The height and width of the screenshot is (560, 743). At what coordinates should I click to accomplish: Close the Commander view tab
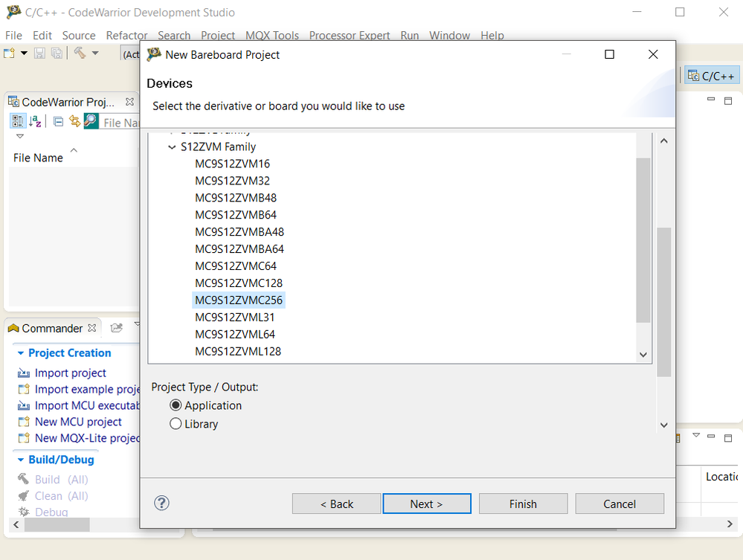pyautogui.click(x=92, y=328)
